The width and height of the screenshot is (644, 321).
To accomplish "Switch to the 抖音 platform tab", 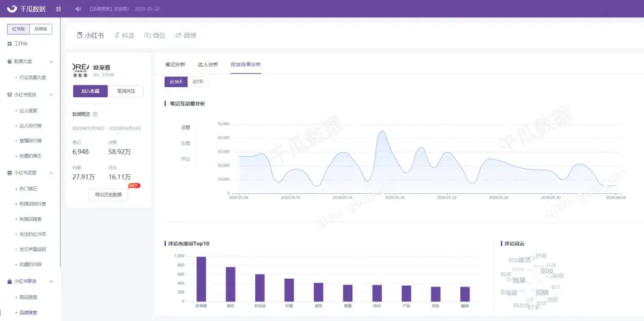I will tap(125, 35).
